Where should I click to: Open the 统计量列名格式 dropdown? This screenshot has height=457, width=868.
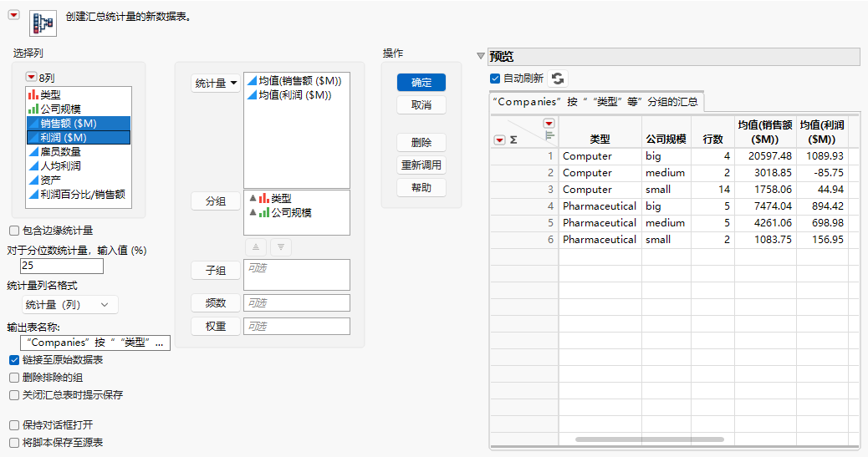click(x=69, y=305)
